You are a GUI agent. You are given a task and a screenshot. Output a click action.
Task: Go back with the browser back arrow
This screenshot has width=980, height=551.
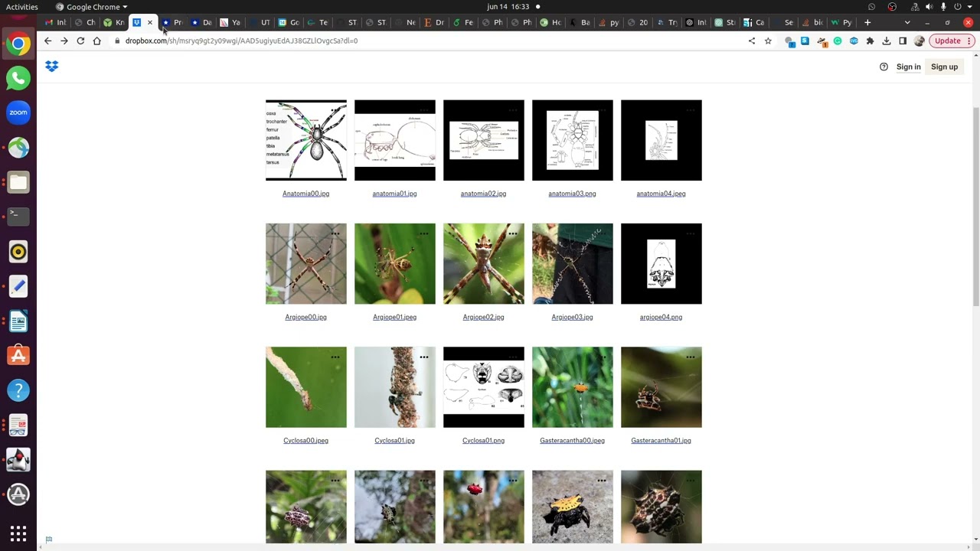click(47, 41)
